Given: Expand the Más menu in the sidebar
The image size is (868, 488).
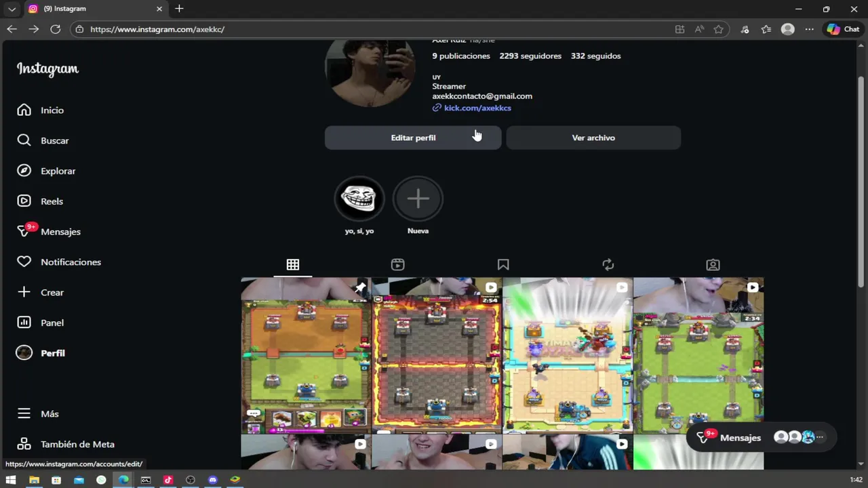Looking at the screenshot, I should (39, 413).
